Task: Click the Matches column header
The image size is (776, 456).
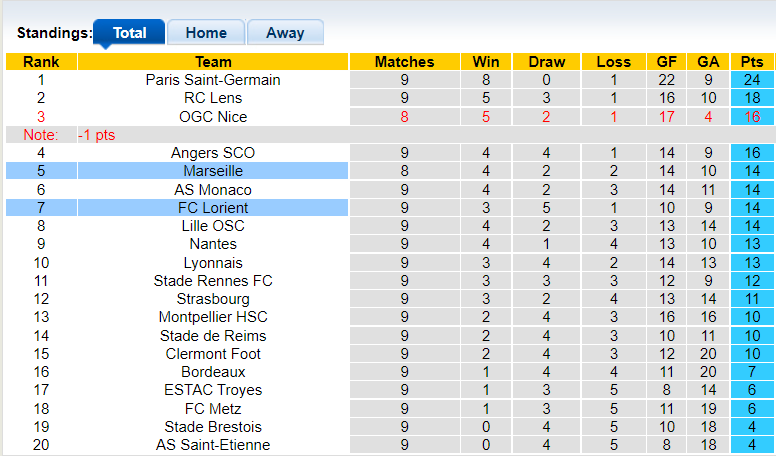Action: click(404, 62)
